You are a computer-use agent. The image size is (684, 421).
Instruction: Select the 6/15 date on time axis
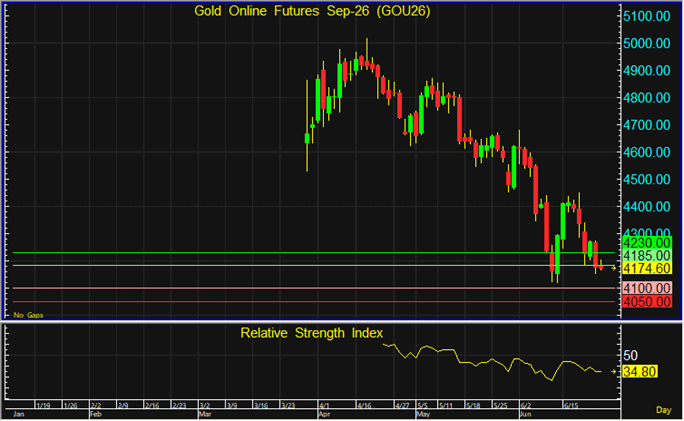pos(571,406)
